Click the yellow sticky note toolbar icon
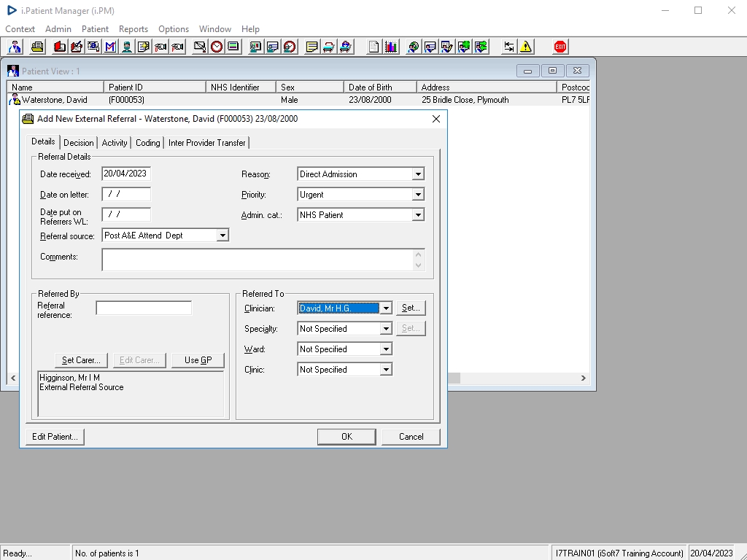The width and height of the screenshot is (747, 560). coord(311,47)
